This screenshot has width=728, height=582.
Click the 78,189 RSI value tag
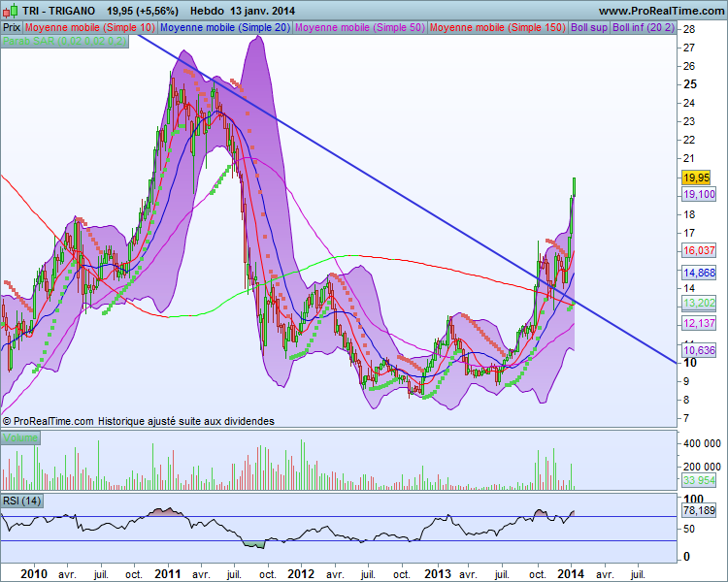(699, 510)
